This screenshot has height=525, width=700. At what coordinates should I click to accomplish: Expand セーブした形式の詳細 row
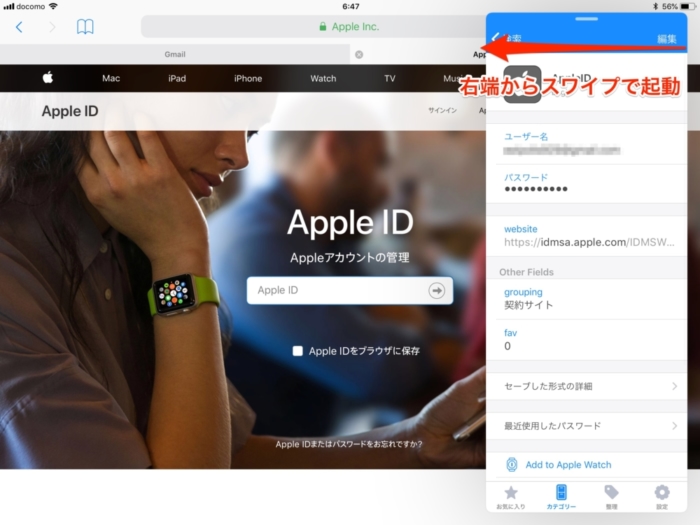click(x=586, y=386)
